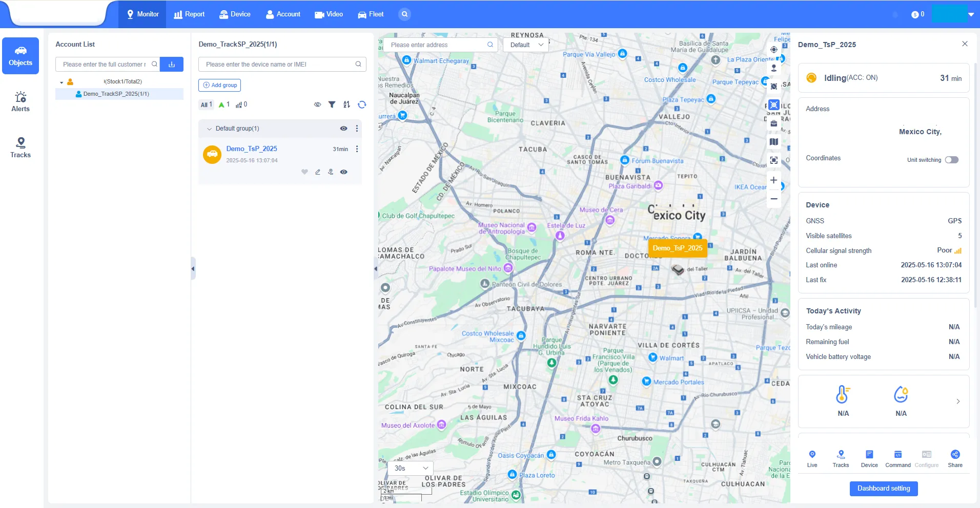Select the geolocation tool on the map
The height and width of the screenshot is (508, 980).
[x=773, y=50]
